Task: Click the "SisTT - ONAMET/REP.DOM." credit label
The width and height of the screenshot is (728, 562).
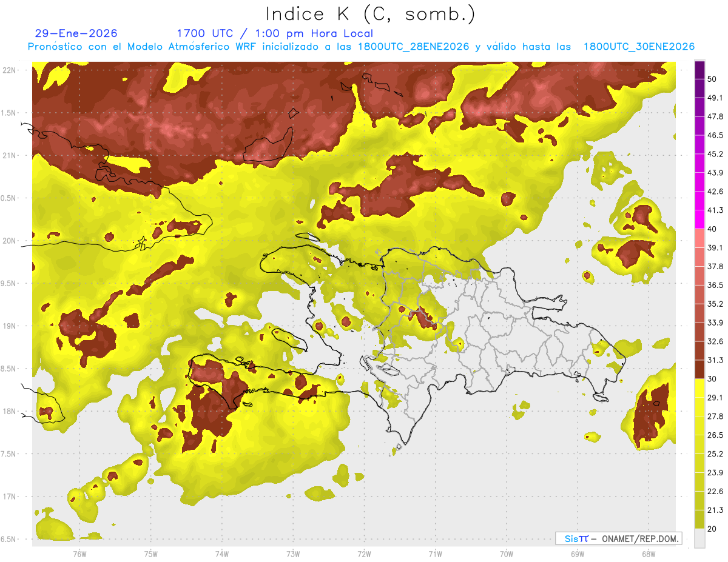Action: (x=619, y=538)
